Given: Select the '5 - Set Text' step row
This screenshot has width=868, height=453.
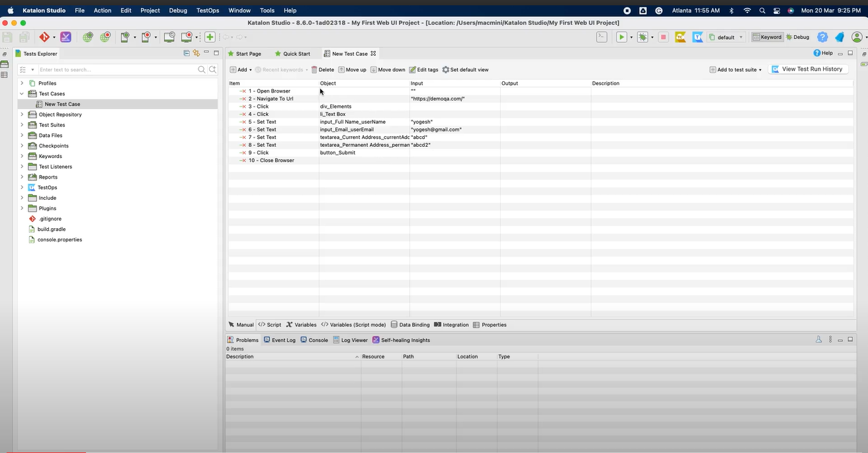Looking at the screenshot, I should point(541,122).
